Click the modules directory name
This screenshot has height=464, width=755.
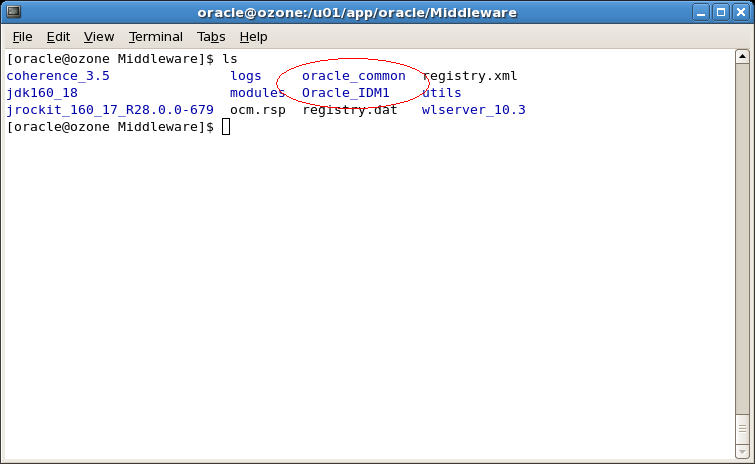coord(258,93)
